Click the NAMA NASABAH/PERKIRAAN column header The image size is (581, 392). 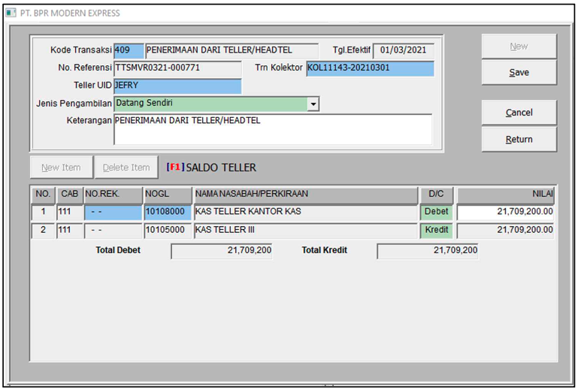click(304, 194)
